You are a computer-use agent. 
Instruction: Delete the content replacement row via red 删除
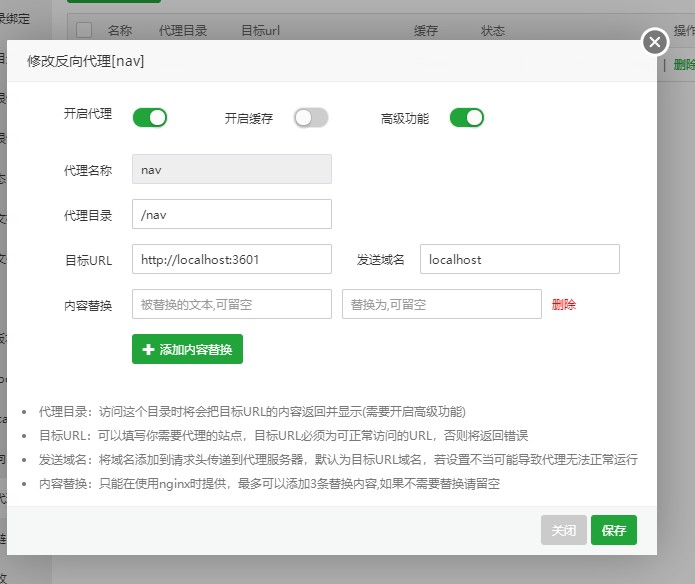[x=563, y=304]
